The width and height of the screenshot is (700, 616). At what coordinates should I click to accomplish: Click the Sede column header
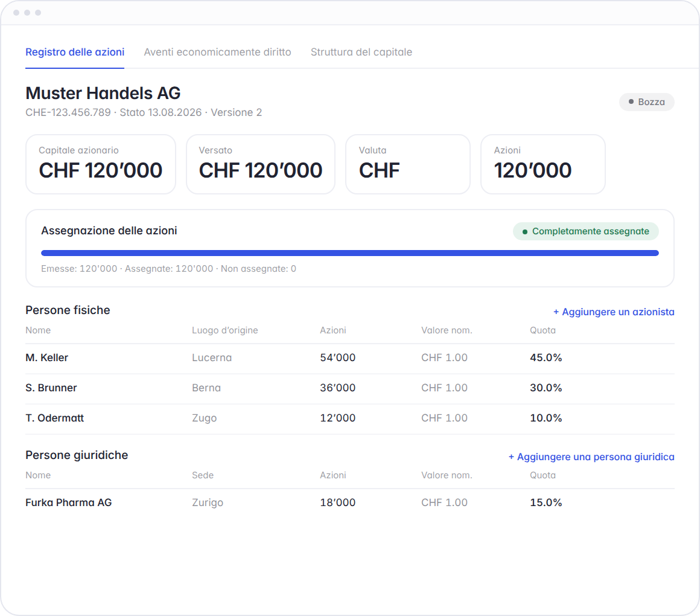click(203, 475)
